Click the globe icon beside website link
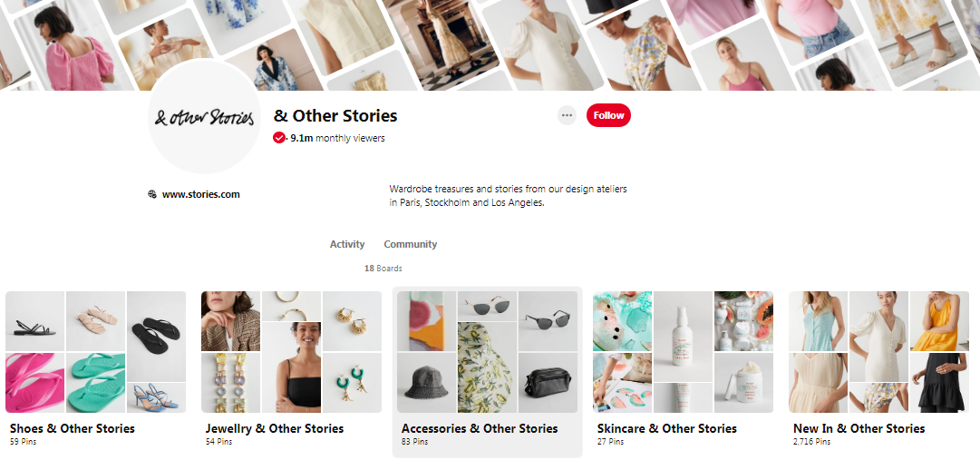 click(x=152, y=194)
